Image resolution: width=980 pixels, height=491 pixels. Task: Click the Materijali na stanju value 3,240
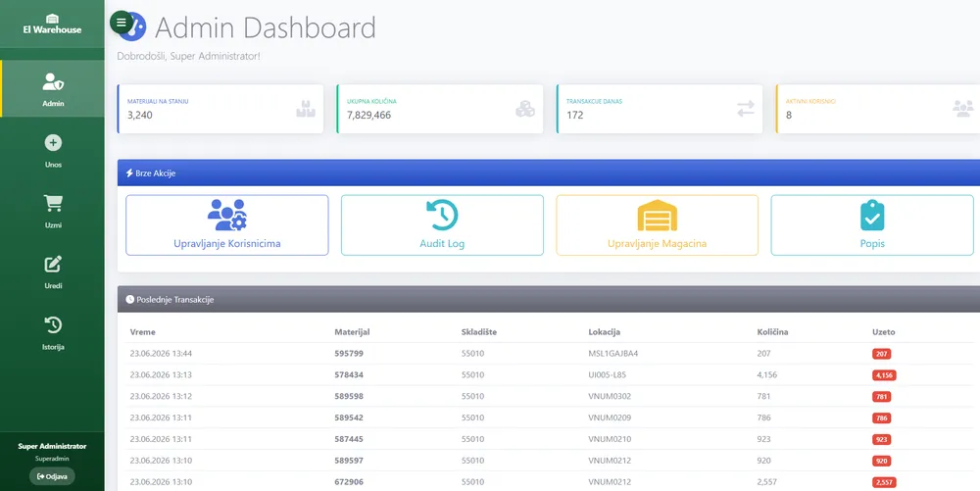click(x=140, y=115)
